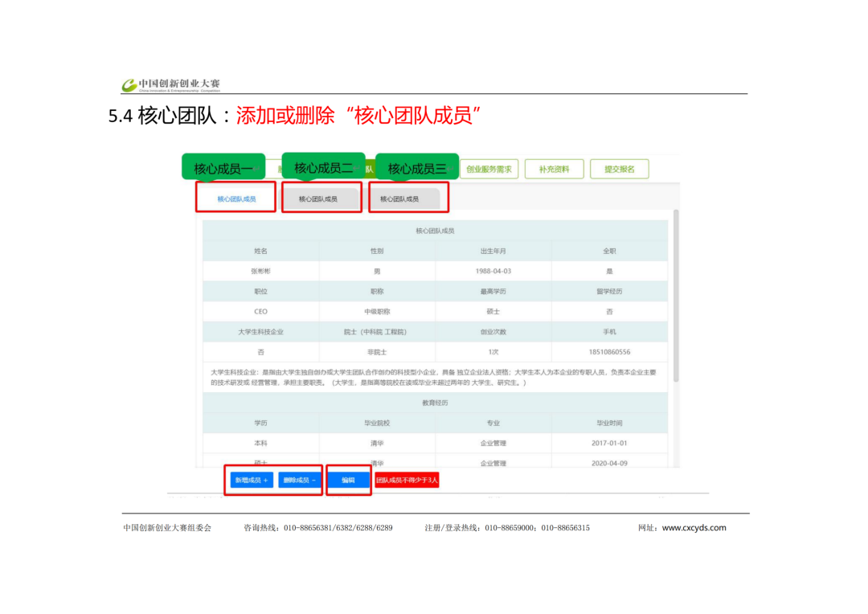Click the green 核心成员一 callout label

point(223,169)
